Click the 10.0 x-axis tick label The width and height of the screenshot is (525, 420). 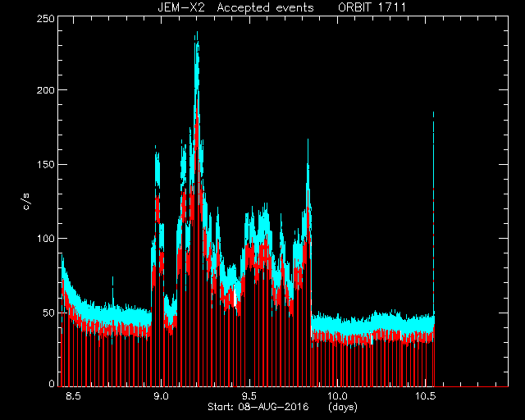tap(337, 396)
